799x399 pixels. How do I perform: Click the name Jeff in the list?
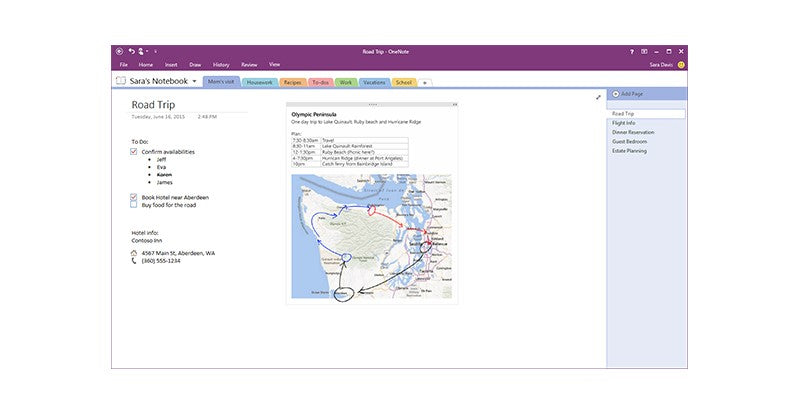click(162, 159)
